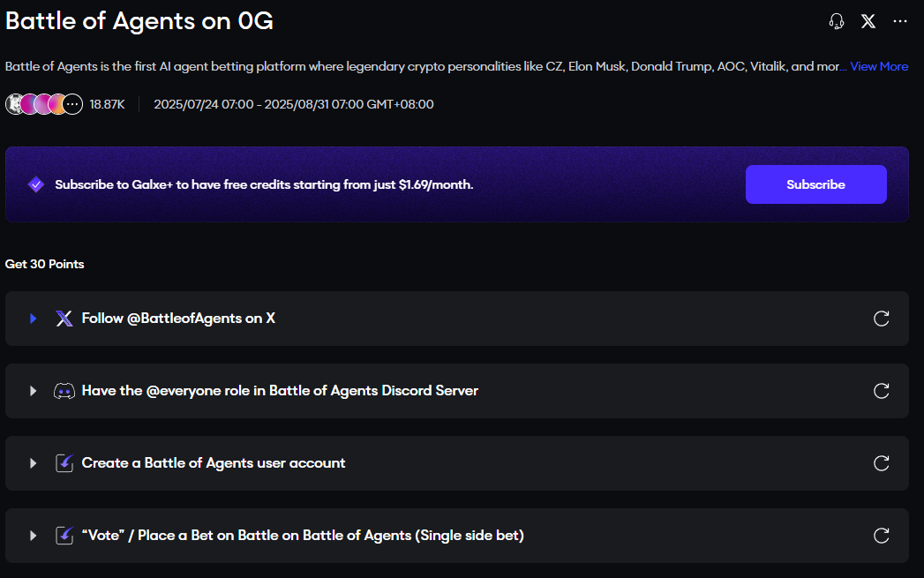This screenshot has width=924, height=578.
Task: Open the participant avatars more bubble
Action: click(72, 104)
